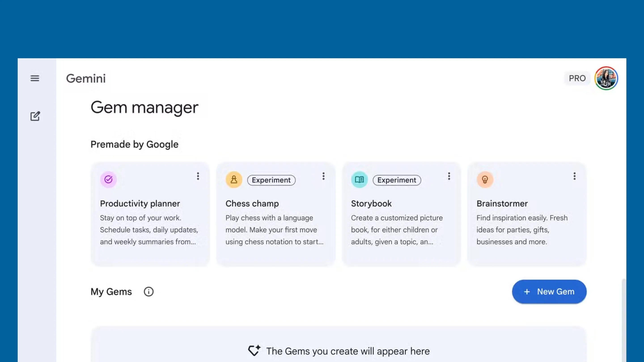Viewport: 644px width, 362px height.
Task: Click the Productivity planner card title
Action: (140, 204)
